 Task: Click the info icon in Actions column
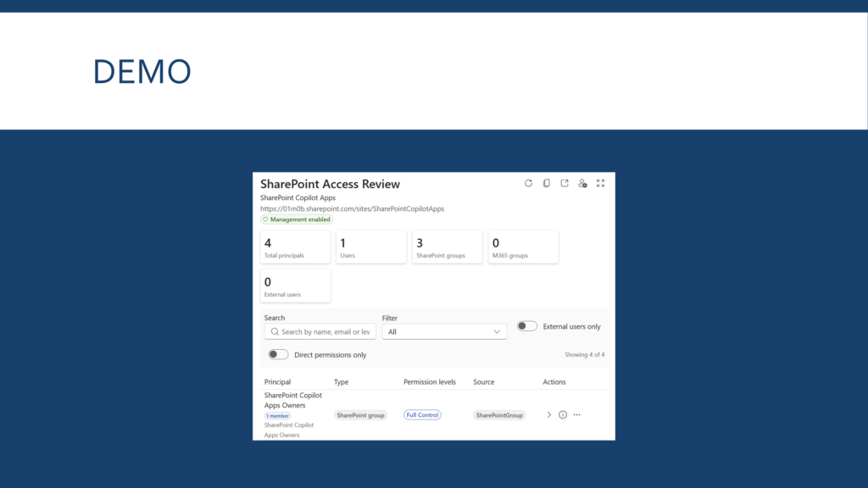tap(563, 415)
